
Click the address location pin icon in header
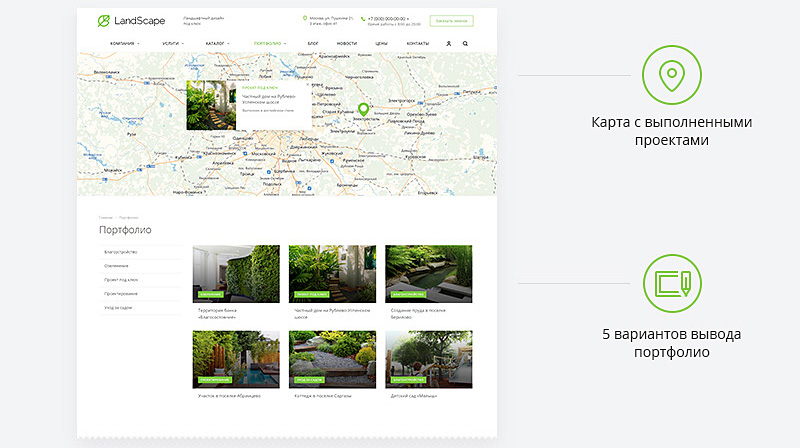[305, 18]
